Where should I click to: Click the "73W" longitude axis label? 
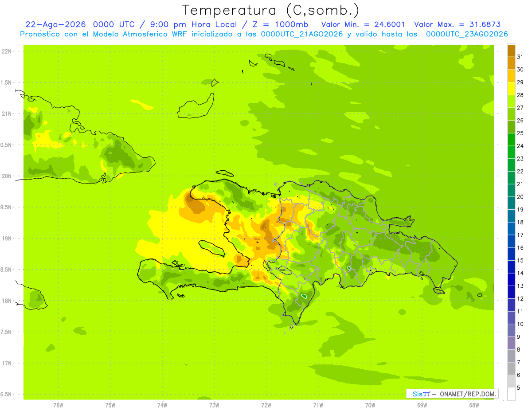(x=214, y=405)
